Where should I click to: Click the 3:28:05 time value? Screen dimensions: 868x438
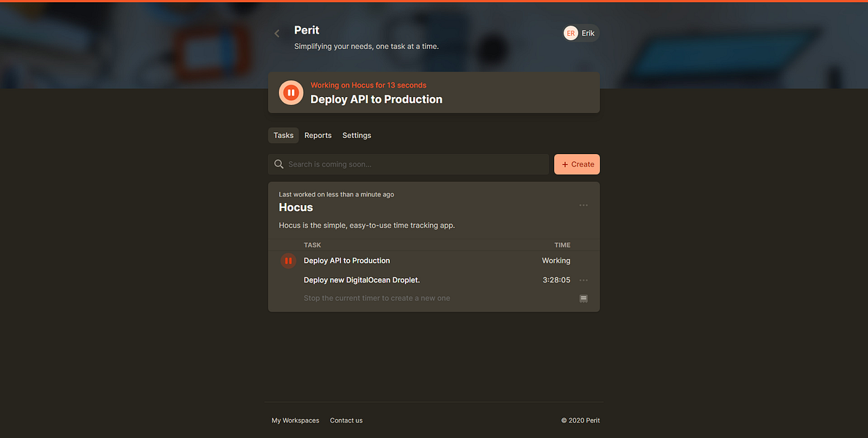tap(556, 280)
